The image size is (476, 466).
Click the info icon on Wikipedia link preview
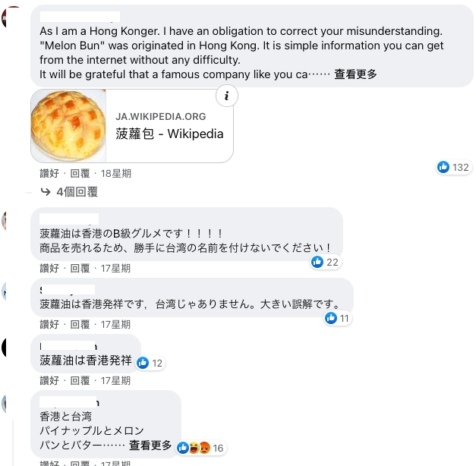(228, 96)
